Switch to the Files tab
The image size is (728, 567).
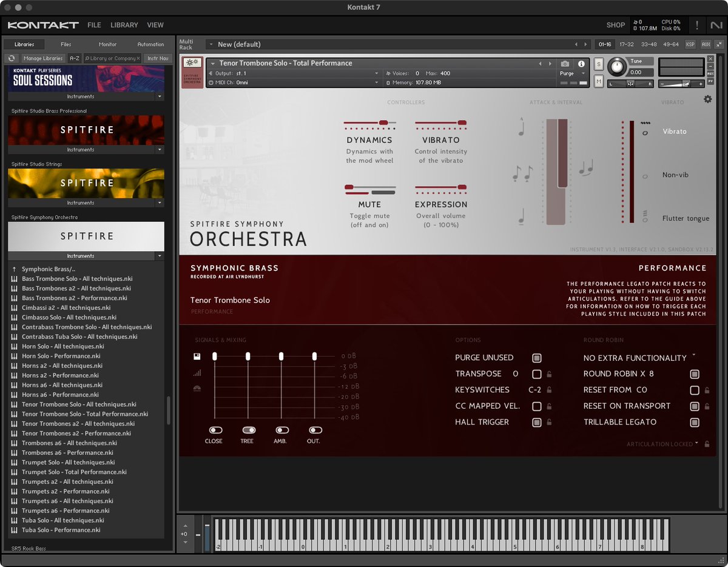pyautogui.click(x=66, y=44)
